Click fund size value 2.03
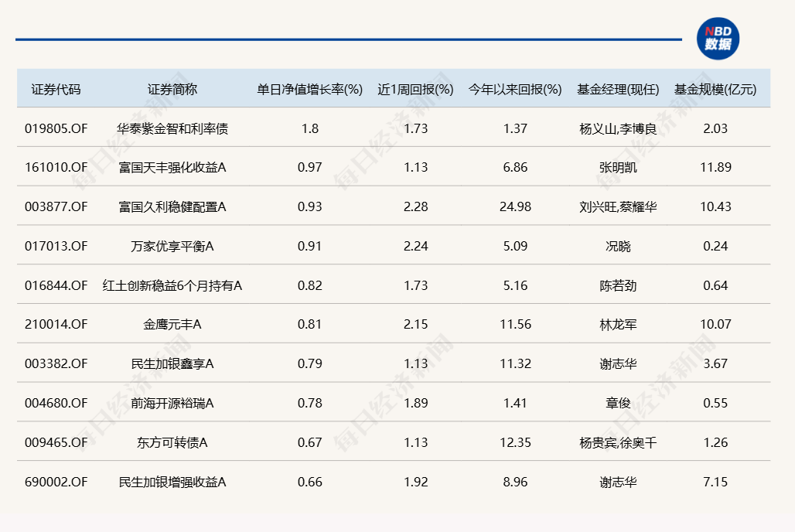This screenshot has width=795, height=532. pyautogui.click(x=715, y=128)
